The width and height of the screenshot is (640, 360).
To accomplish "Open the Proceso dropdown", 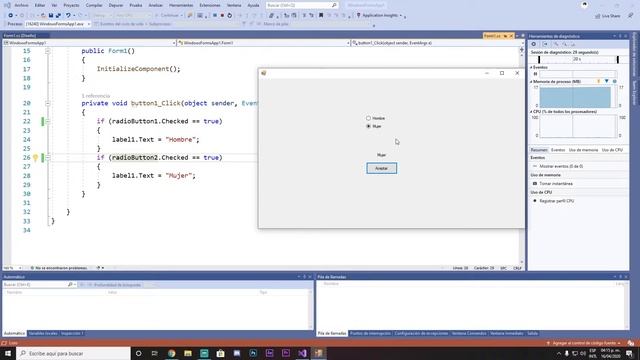I will click(x=58, y=24).
